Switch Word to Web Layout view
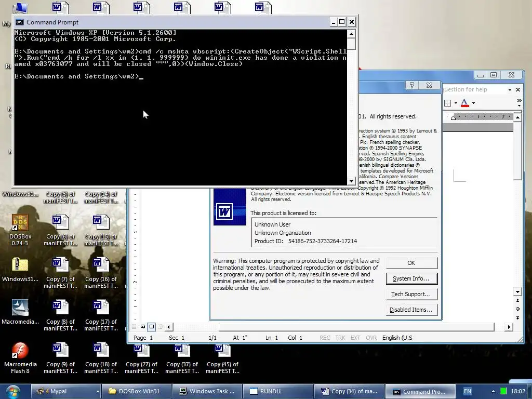The height and width of the screenshot is (399, 532). coord(143,327)
